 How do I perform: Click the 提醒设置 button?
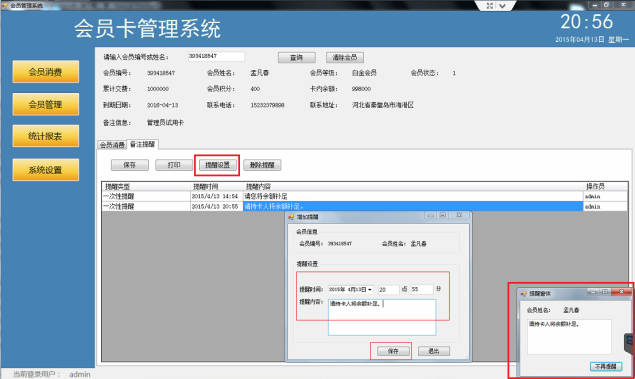coord(217,165)
